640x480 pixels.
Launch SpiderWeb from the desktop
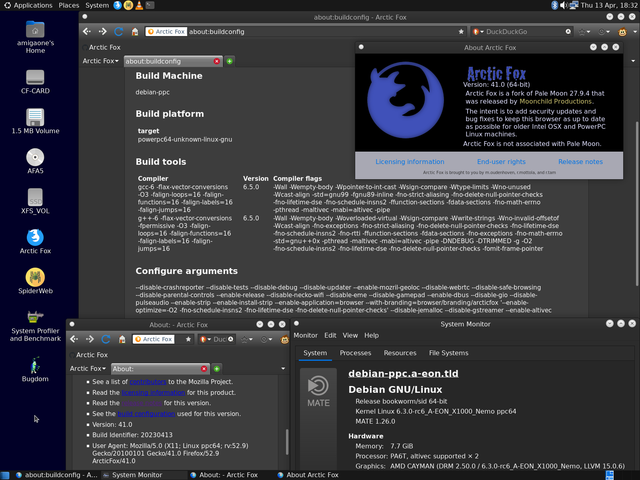click(x=35, y=281)
